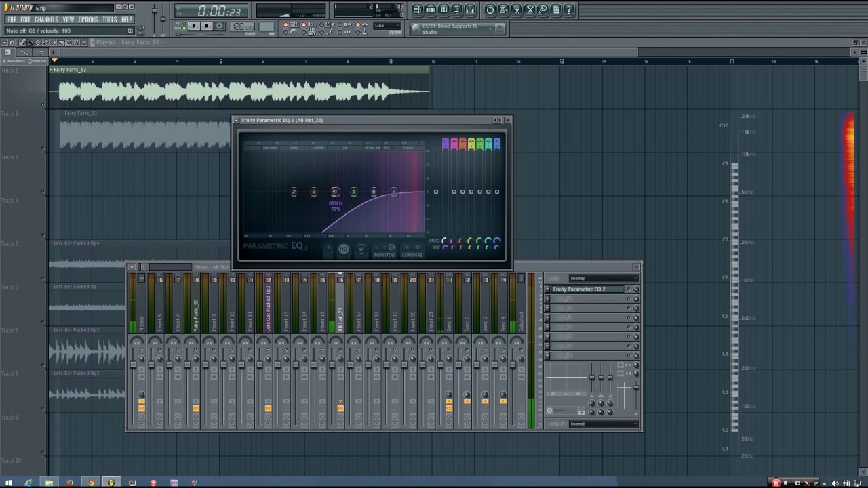Open the Fruity Parametric EQ 2 window menu arrow
Image resolution: width=868 pixels, height=488 pixels.
236,120
